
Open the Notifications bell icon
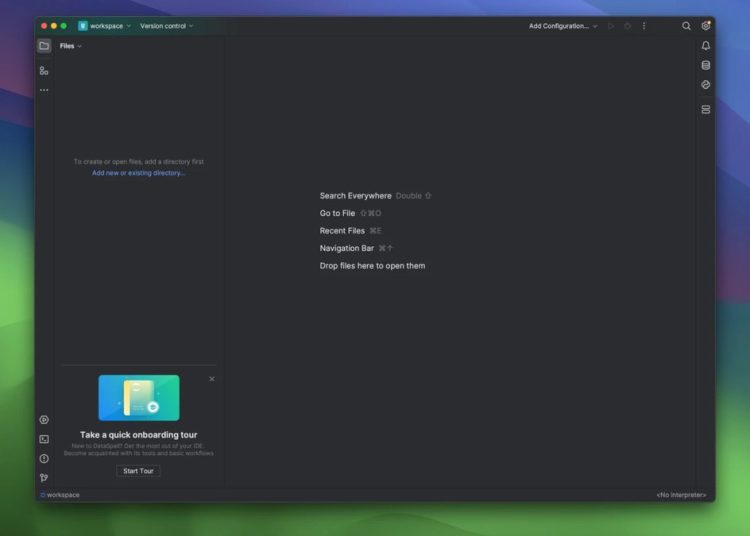pyautogui.click(x=706, y=46)
